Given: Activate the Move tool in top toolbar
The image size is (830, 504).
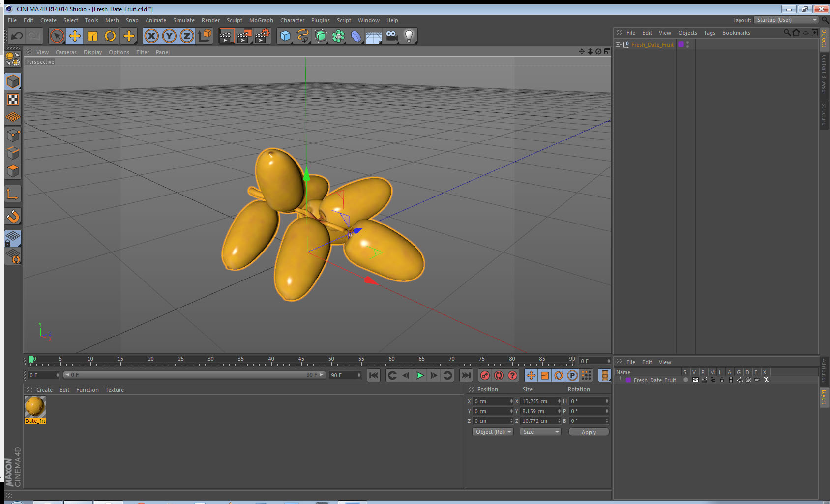Looking at the screenshot, I should click(x=75, y=36).
